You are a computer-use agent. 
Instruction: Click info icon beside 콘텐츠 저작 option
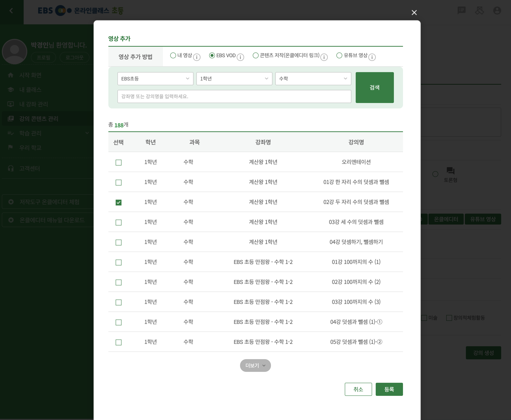(324, 57)
